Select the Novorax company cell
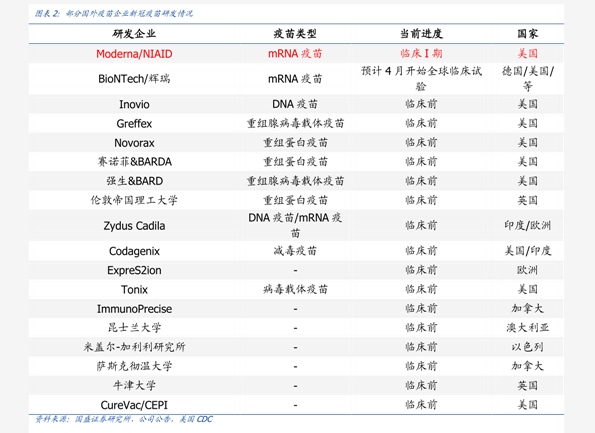 (x=134, y=143)
